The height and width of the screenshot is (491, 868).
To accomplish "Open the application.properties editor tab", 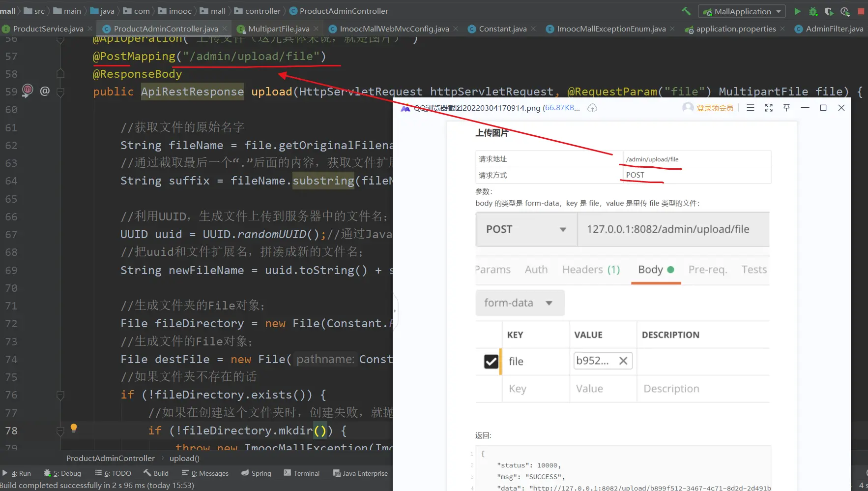I will coord(735,29).
